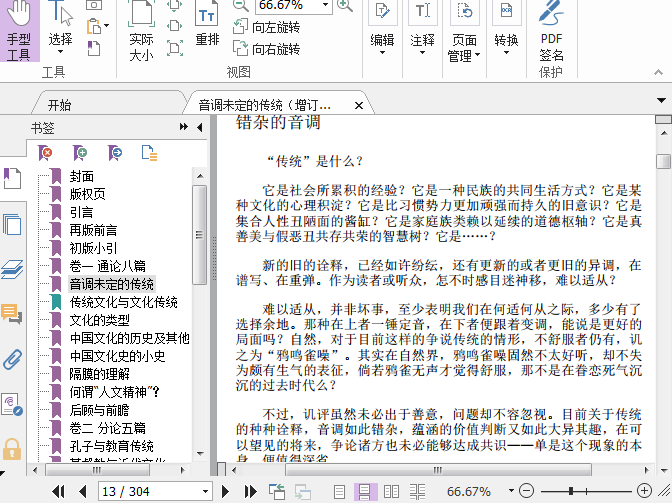
Task: Go to the last page button
Action: (x=250, y=491)
